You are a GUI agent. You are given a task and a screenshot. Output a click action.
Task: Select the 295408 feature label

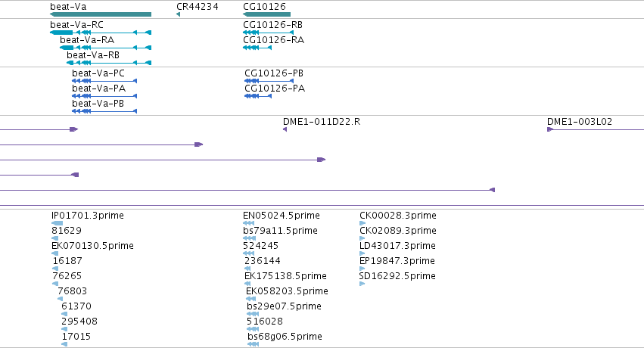pos(79,322)
